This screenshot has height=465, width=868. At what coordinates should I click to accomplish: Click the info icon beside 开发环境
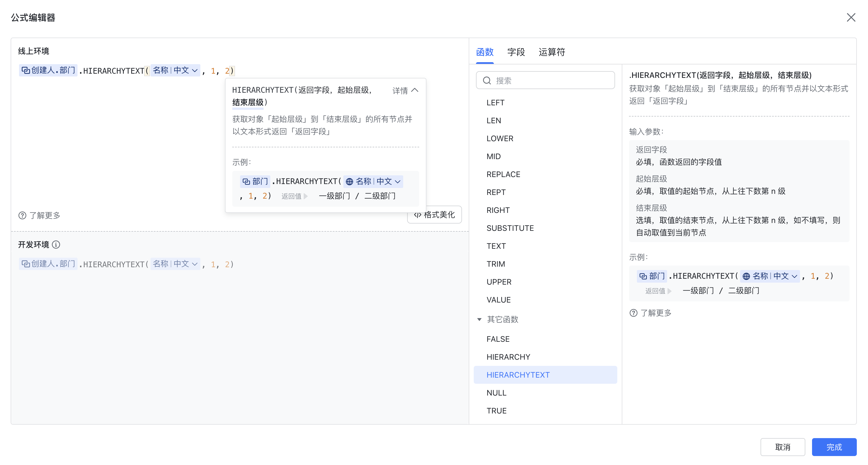tap(56, 245)
